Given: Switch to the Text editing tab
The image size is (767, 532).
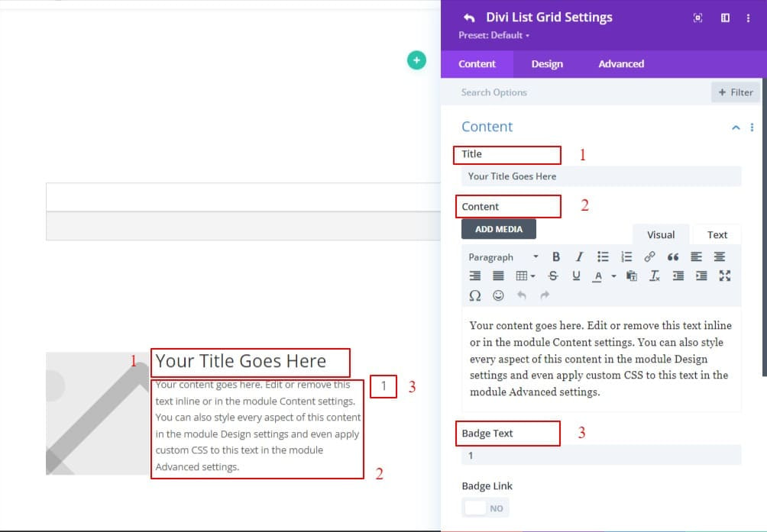Looking at the screenshot, I should click(717, 234).
